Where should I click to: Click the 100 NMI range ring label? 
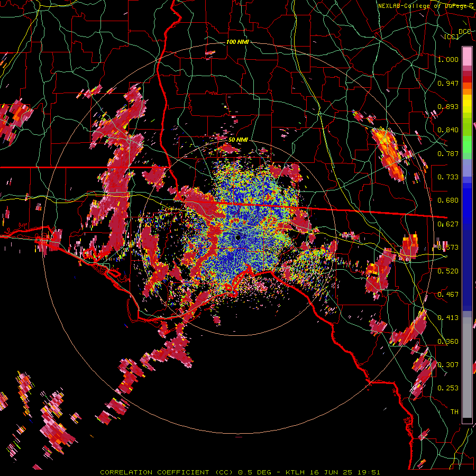pyautogui.click(x=237, y=42)
